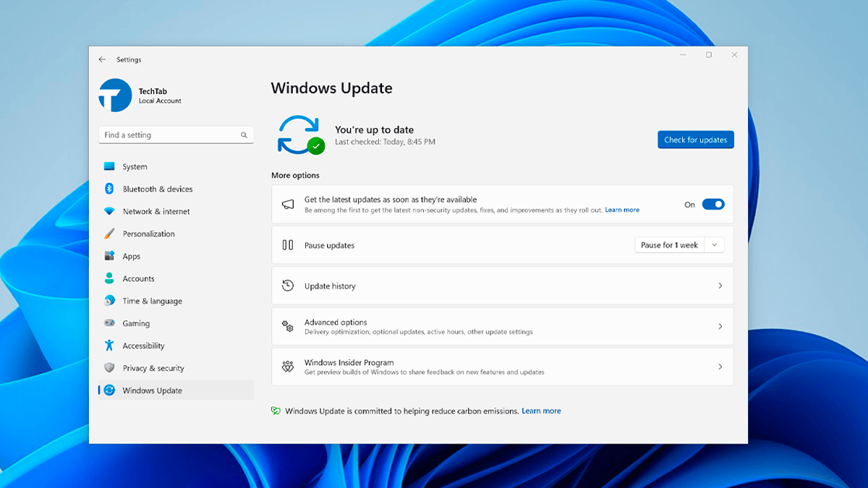
Task: Click Learn more link about carbon emissions
Action: point(541,411)
